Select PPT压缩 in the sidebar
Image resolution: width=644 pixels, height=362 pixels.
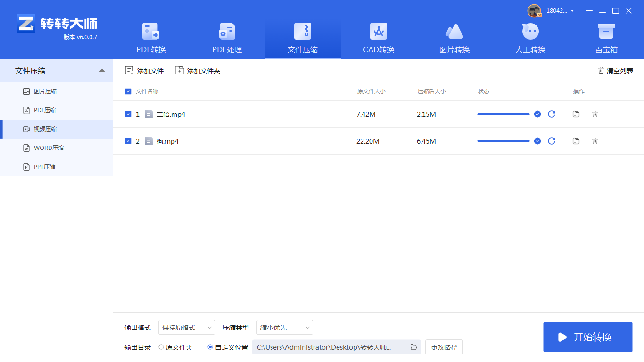[x=57, y=167]
